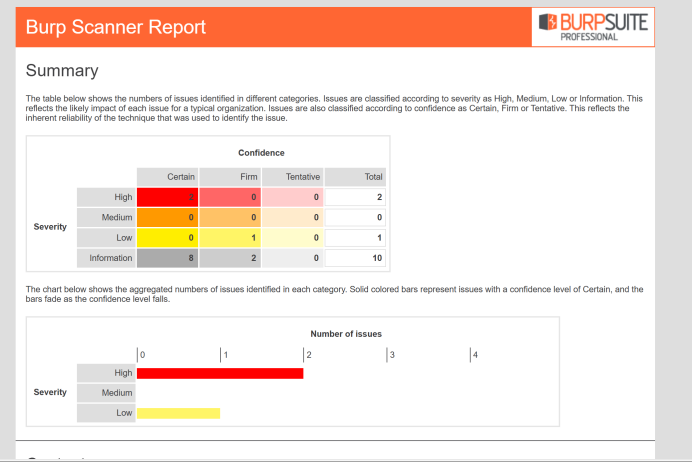Click the High label in the chart
The width and height of the screenshot is (692, 462).
[106, 373]
